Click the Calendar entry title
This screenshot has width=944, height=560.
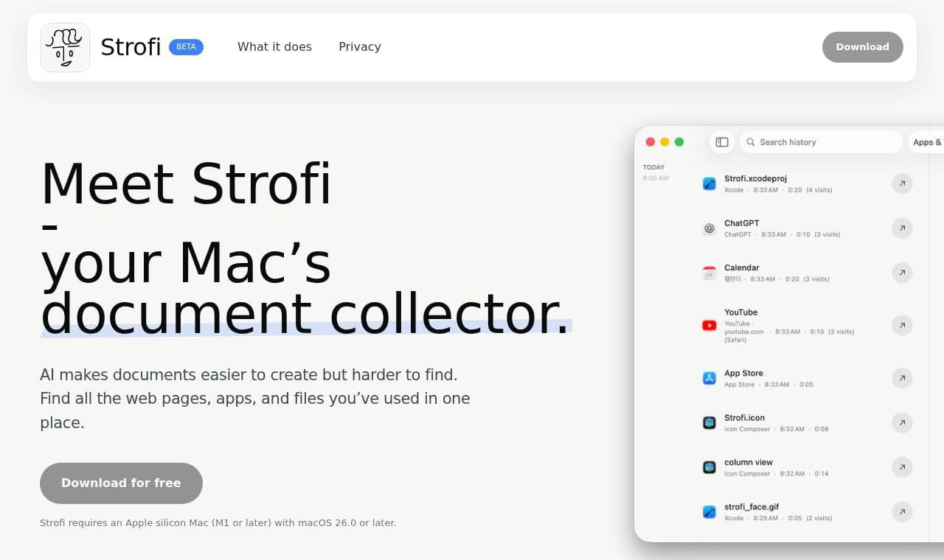[741, 267]
